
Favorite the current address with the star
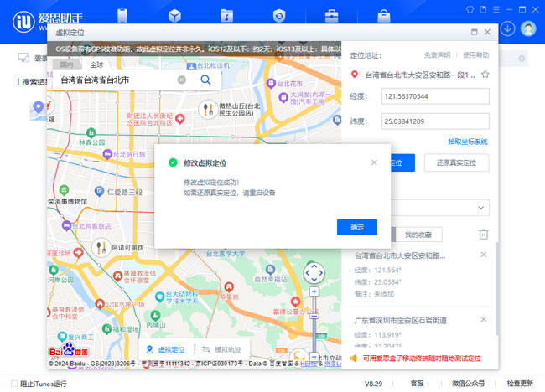(x=485, y=75)
